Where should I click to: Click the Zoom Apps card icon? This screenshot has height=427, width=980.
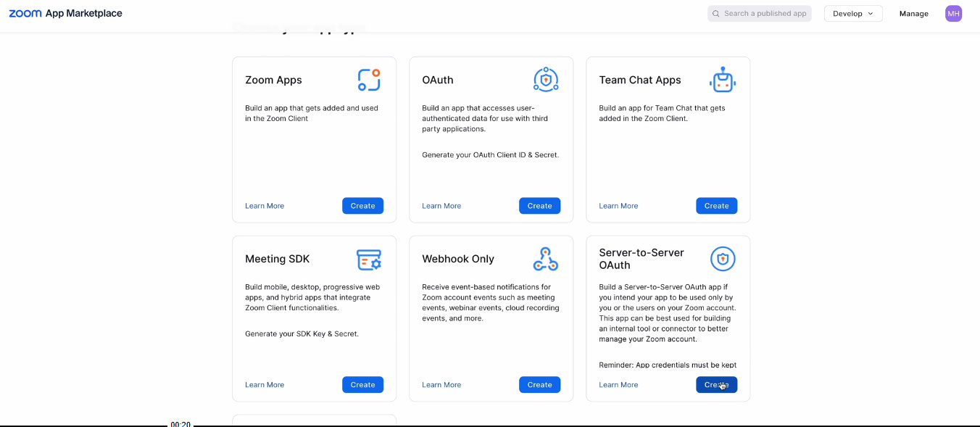(x=369, y=80)
